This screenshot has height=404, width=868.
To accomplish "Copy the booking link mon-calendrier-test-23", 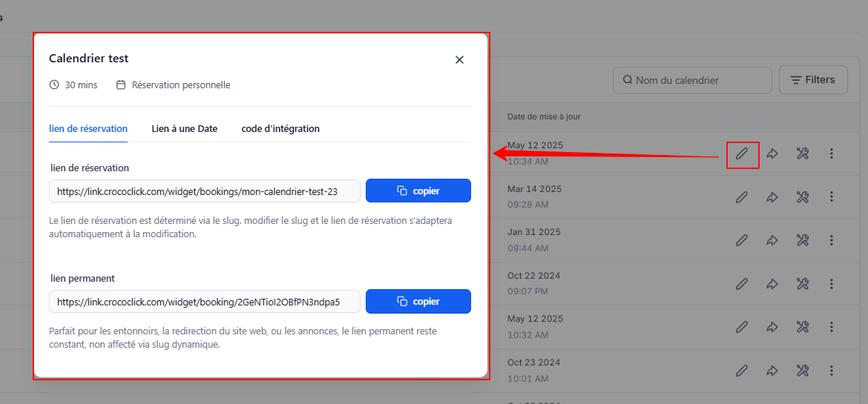I will pos(418,191).
